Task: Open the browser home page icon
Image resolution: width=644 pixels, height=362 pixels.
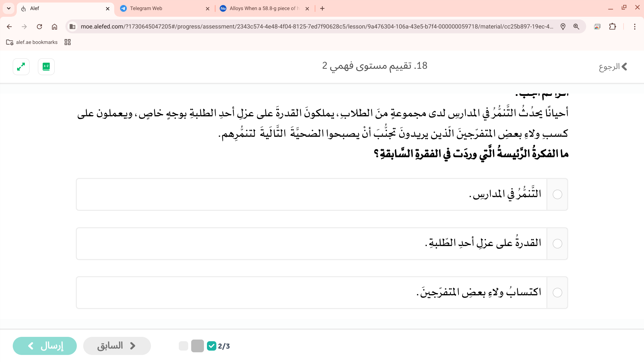Action: (54, 26)
